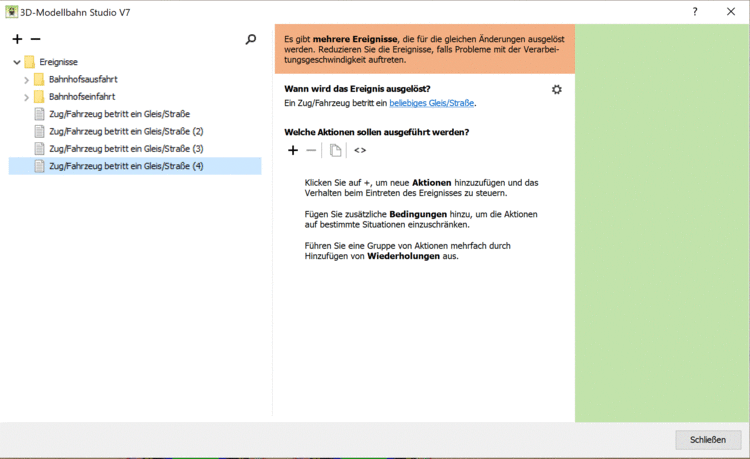Click the Ereignisse root folder label

(58, 62)
